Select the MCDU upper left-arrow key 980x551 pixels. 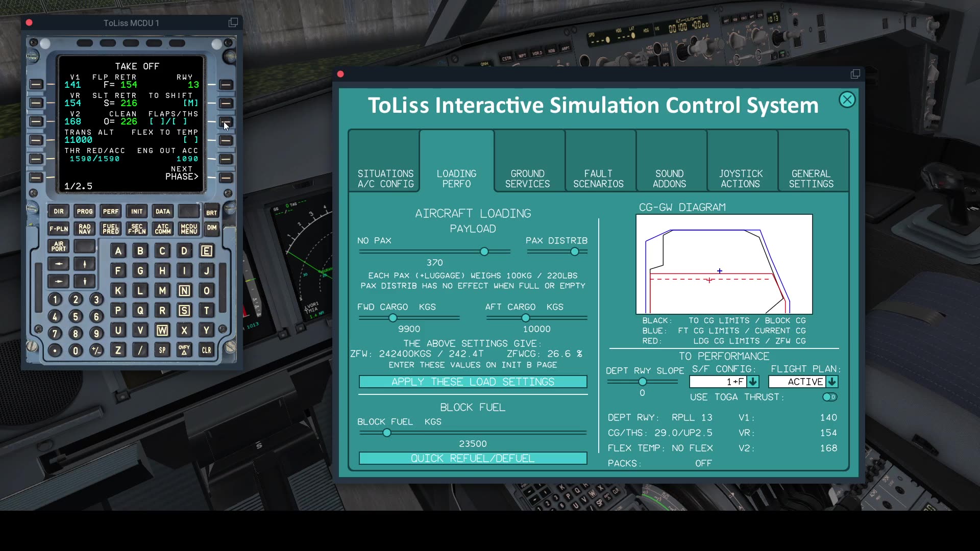tap(59, 264)
